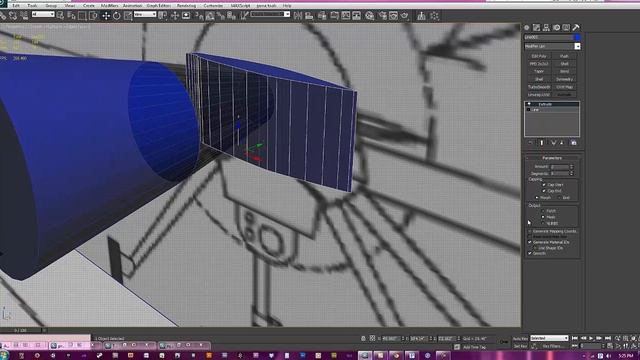Open the Customize menu
The image size is (640, 360).
(213, 6)
